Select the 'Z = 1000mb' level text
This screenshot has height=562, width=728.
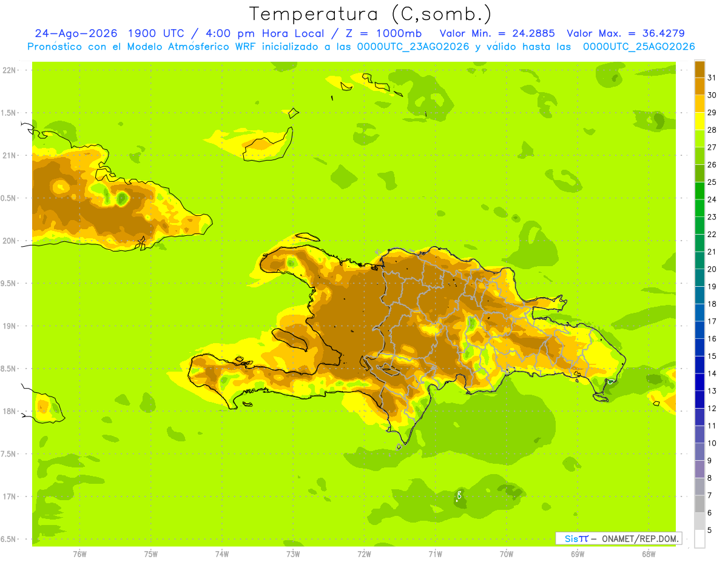[x=384, y=33]
